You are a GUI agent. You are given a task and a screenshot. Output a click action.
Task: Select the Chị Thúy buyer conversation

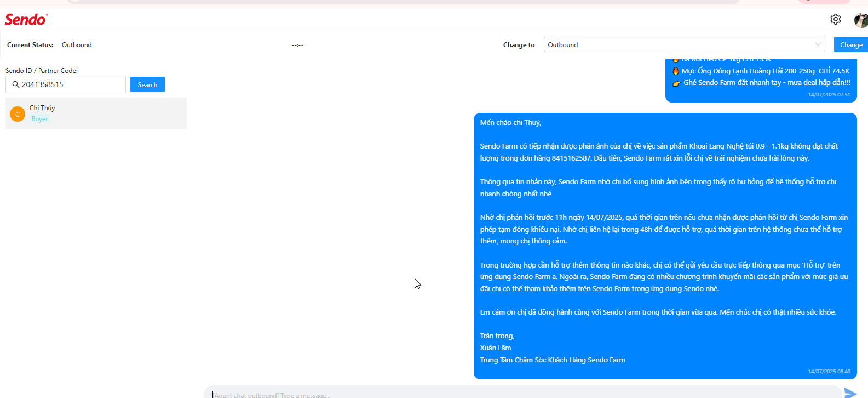pyautogui.click(x=96, y=113)
